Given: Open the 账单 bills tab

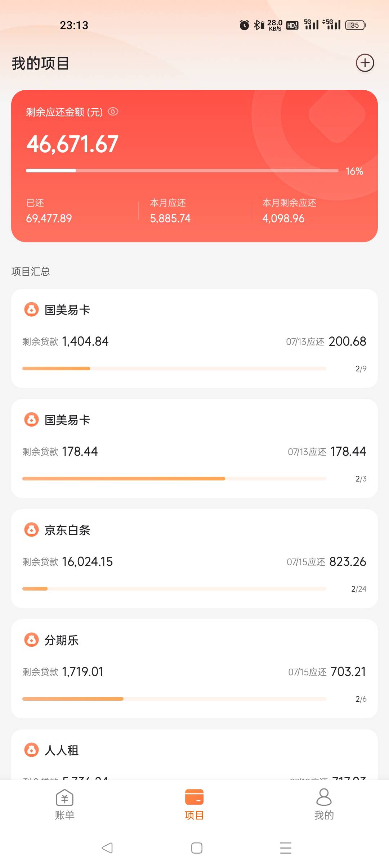Looking at the screenshot, I should (65, 805).
